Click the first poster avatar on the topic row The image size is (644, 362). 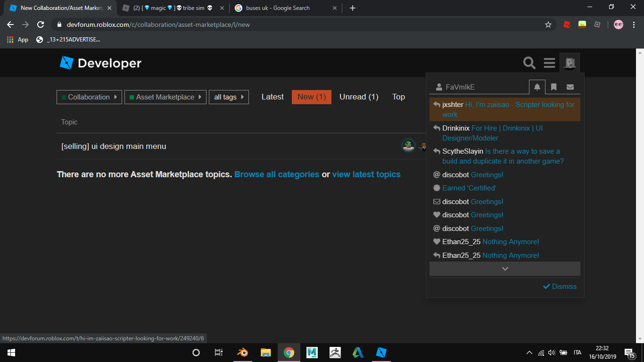[408, 146]
